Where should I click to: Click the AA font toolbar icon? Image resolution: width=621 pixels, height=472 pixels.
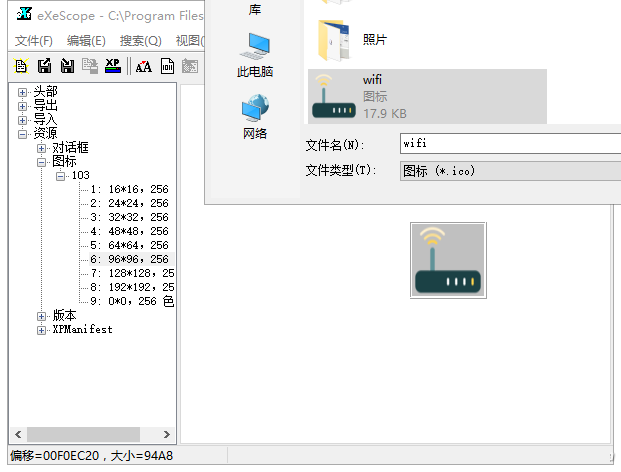(x=143, y=66)
